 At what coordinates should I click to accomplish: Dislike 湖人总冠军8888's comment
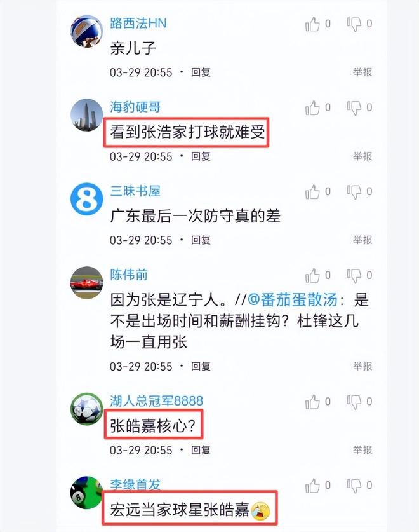coord(354,402)
